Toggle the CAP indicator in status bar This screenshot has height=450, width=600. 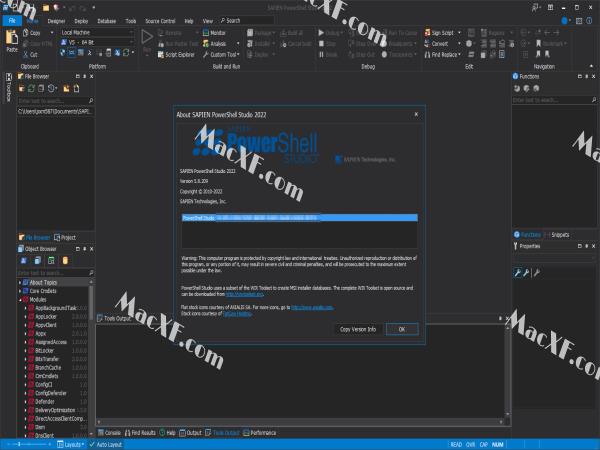tap(484, 444)
